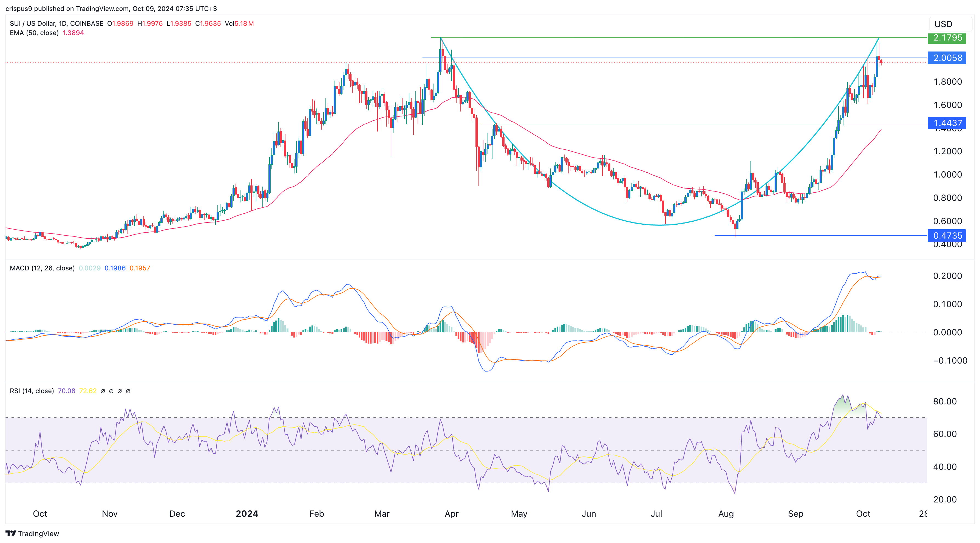Click the MACD line value 0.1986
This screenshot has height=543, width=980.
pos(115,268)
